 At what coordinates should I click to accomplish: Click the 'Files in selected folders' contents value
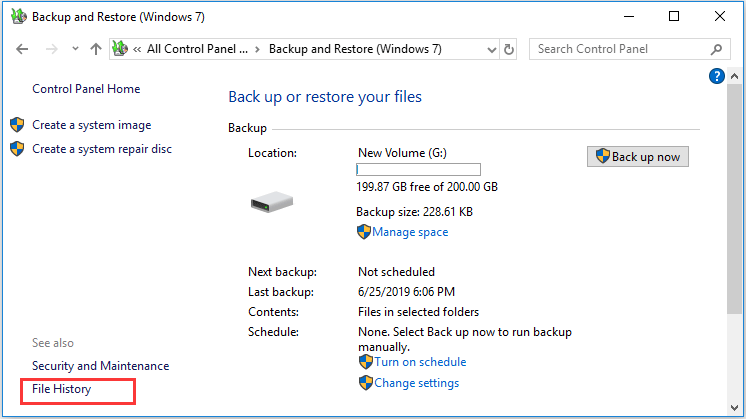(x=418, y=312)
